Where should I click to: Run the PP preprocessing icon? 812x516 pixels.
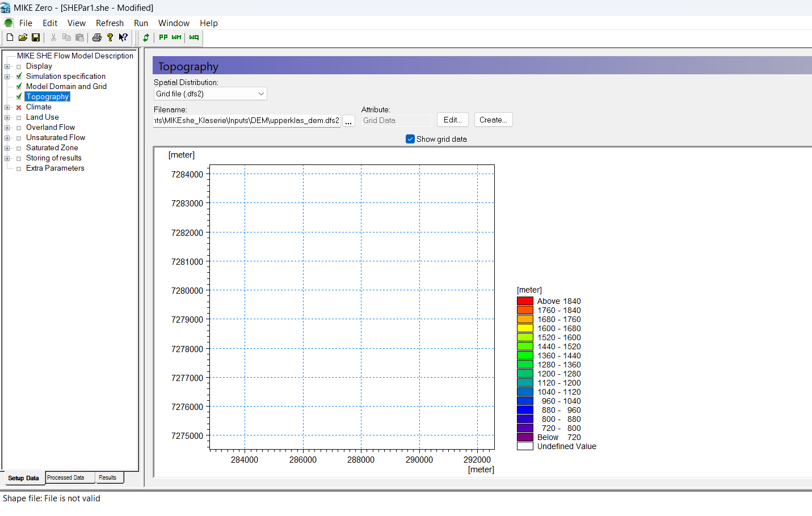[163, 37]
